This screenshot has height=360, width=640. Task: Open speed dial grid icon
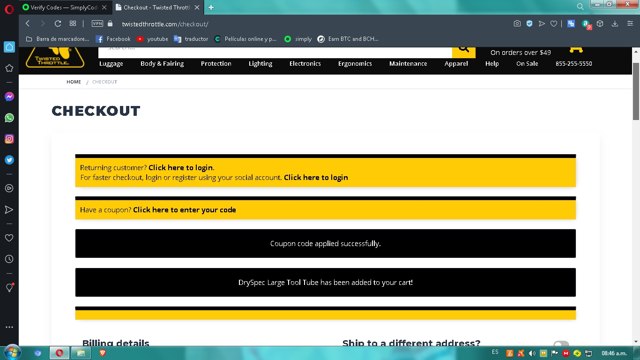pyautogui.click(x=73, y=24)
